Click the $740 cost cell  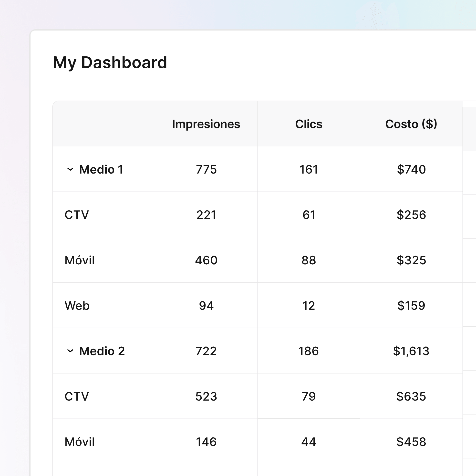(x=411, y=169)
